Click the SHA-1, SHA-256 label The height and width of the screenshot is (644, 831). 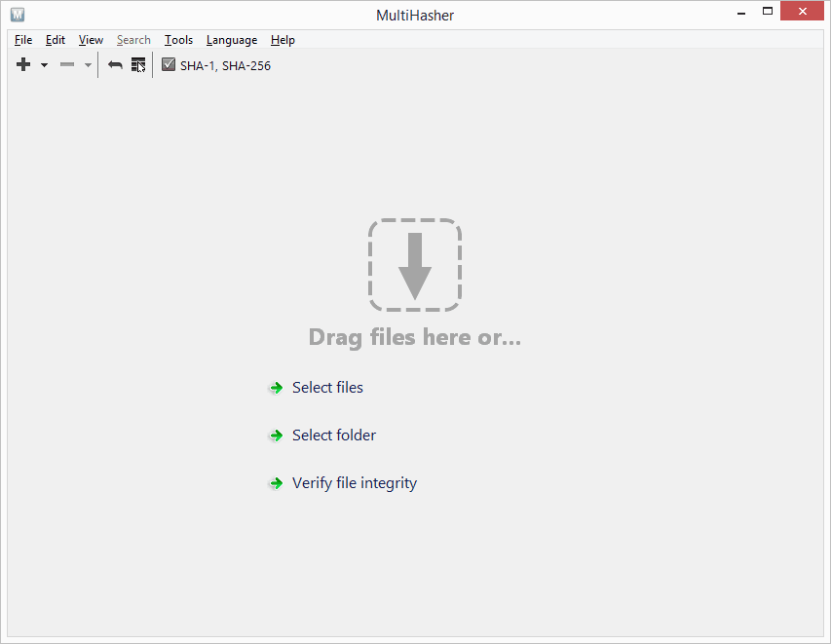click(x=225, y=65)
